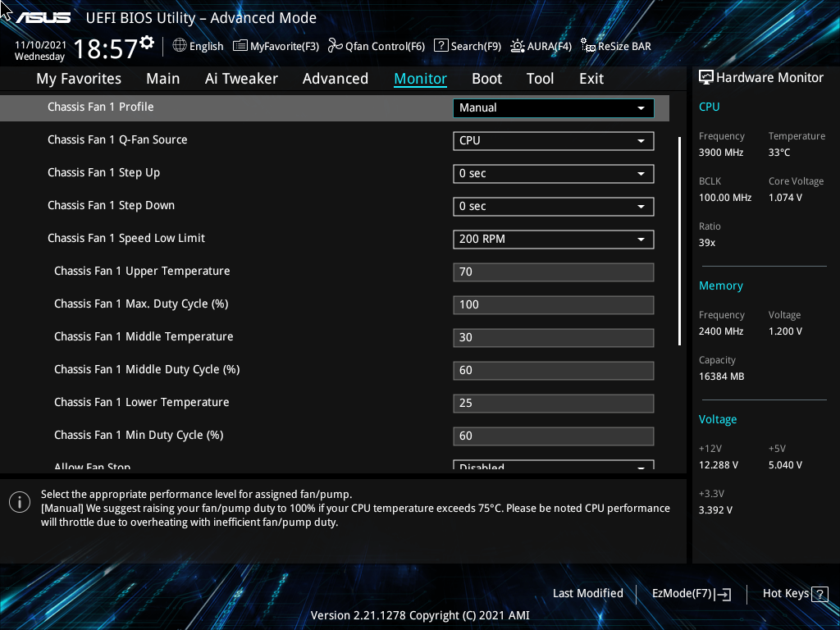Image resolution: width=840 pixels, height=630 pixels.
Task: Click Last Modified button
Action: point(587,593)
